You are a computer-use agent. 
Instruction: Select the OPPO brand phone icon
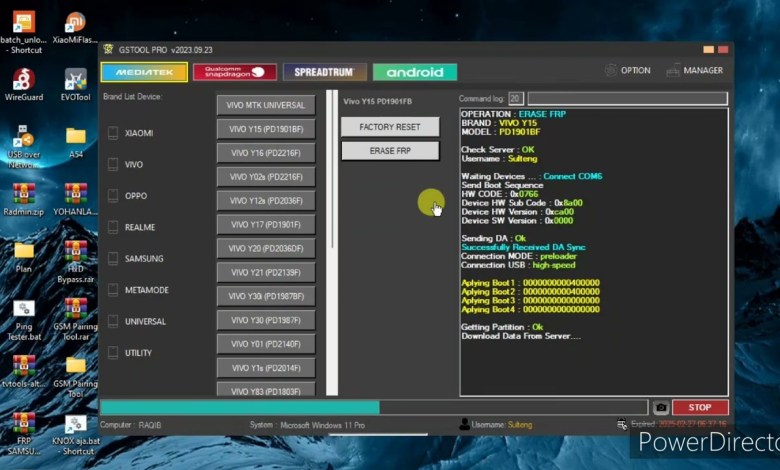[113, 196]
